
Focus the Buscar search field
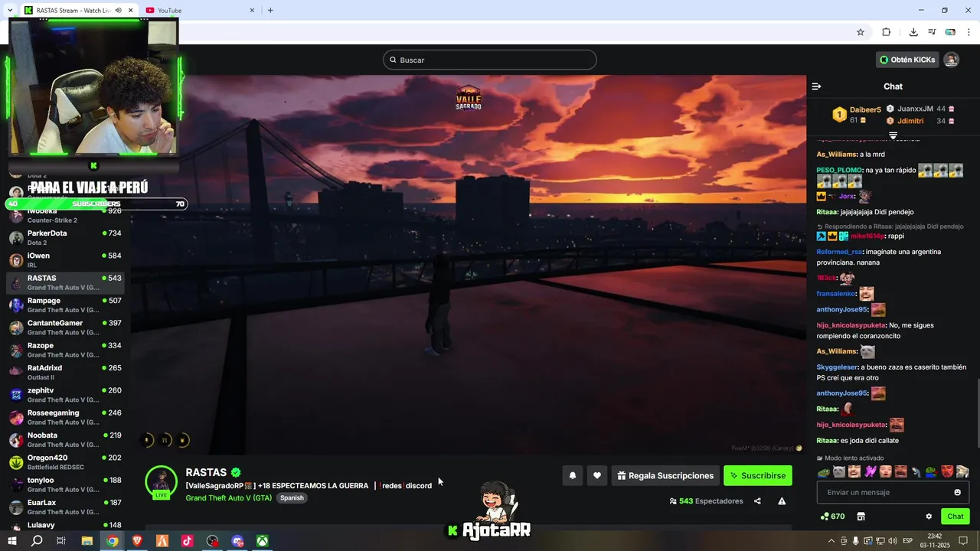(x=490, y=60)
